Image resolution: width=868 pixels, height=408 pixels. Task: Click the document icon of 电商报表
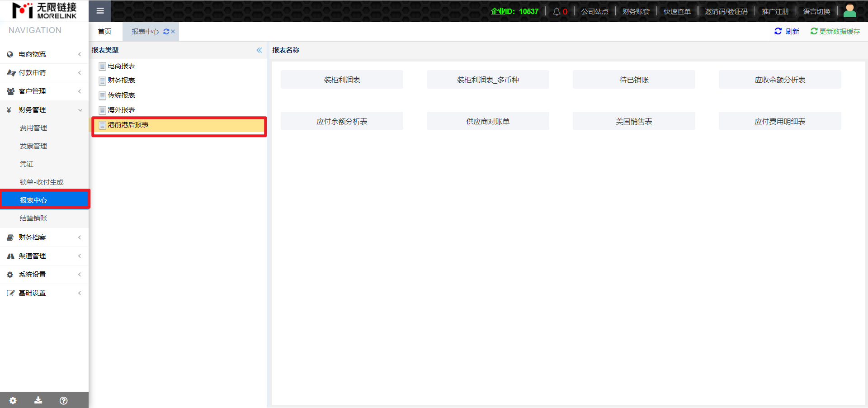click(103, 66)
